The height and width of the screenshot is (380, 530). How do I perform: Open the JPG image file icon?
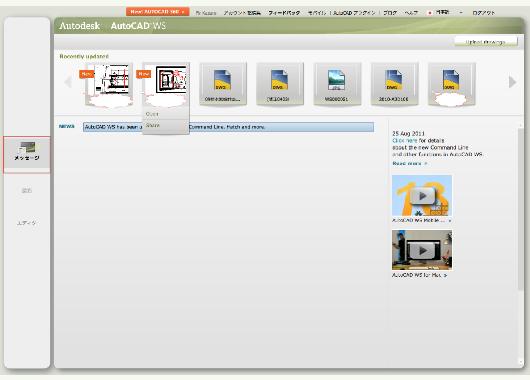pos(336,80)
